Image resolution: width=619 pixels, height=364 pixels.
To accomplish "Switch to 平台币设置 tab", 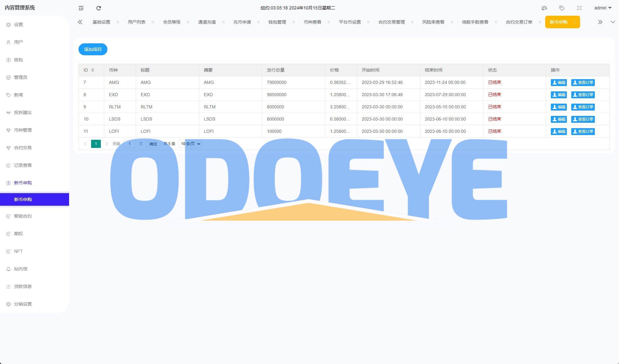I will pyautogui.click(x=350, y=22).
